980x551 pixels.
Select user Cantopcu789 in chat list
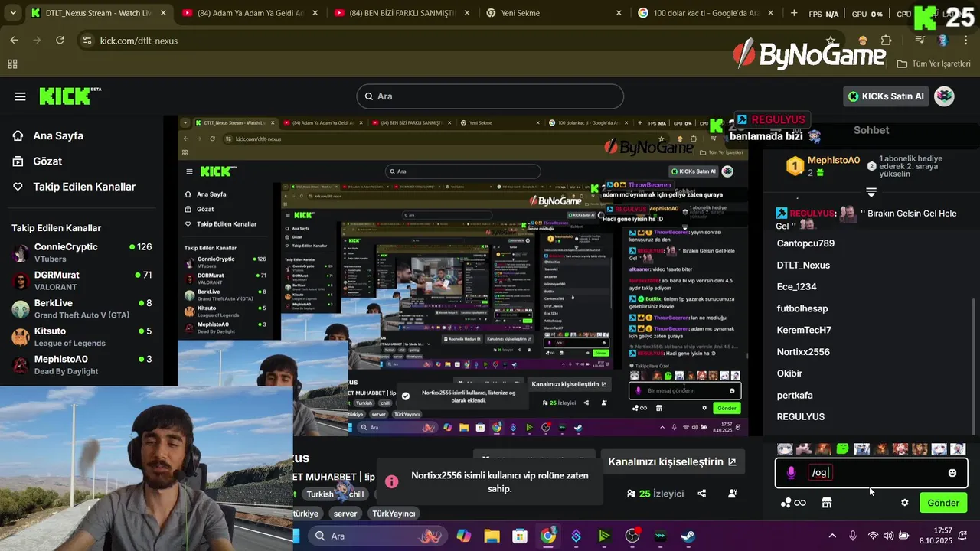pos(805,243)
